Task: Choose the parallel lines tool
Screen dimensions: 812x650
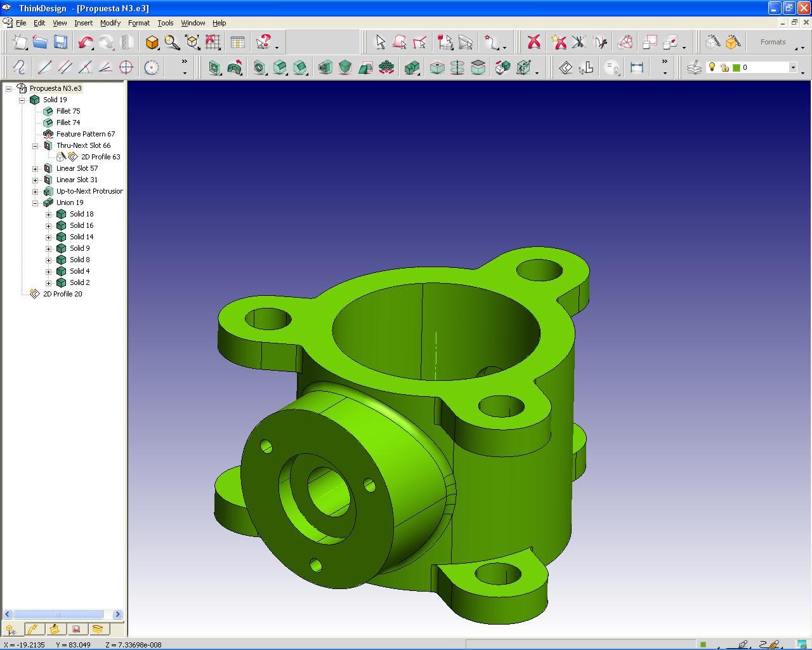Action: pyautogui.click(x=65, y=67)
